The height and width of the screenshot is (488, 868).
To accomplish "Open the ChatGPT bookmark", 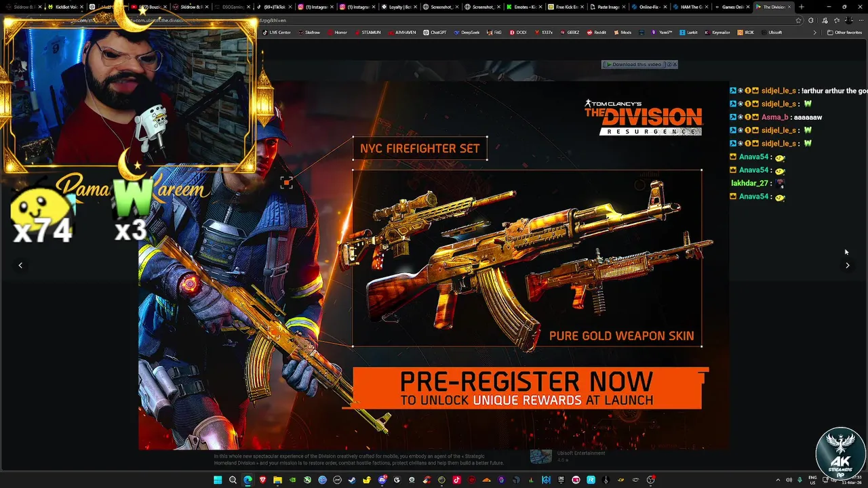I will (x=435, y=33).
